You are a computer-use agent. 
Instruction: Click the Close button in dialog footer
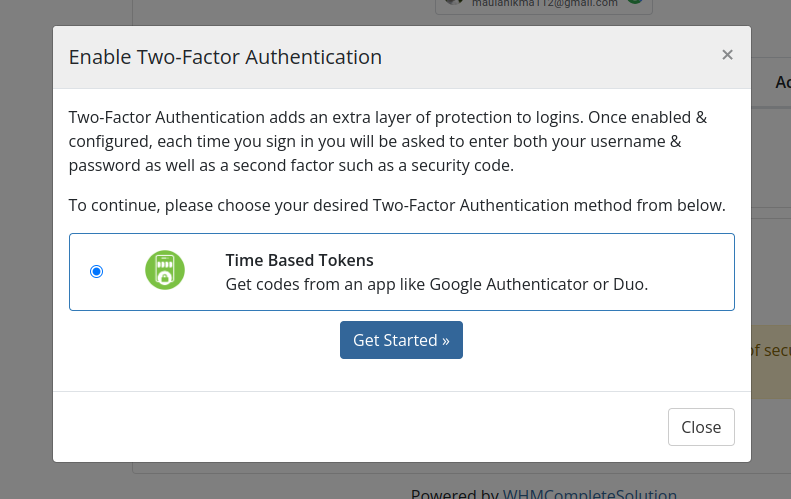pyautogui.click(x=701, y=427)
